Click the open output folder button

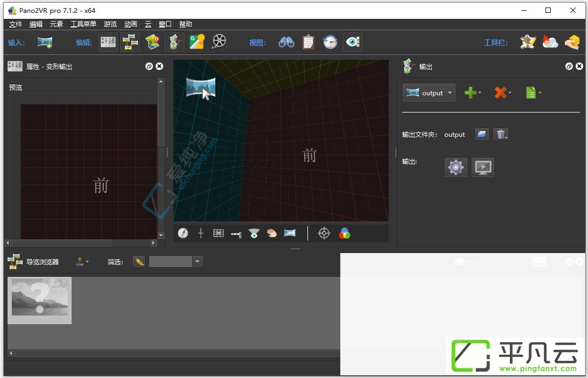pyautogui.click(x=482, y=134)
